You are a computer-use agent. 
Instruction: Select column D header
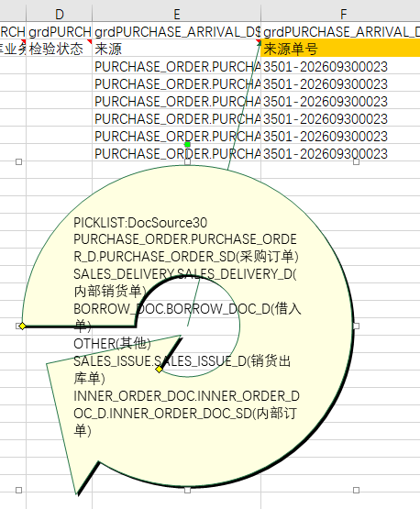59,15
